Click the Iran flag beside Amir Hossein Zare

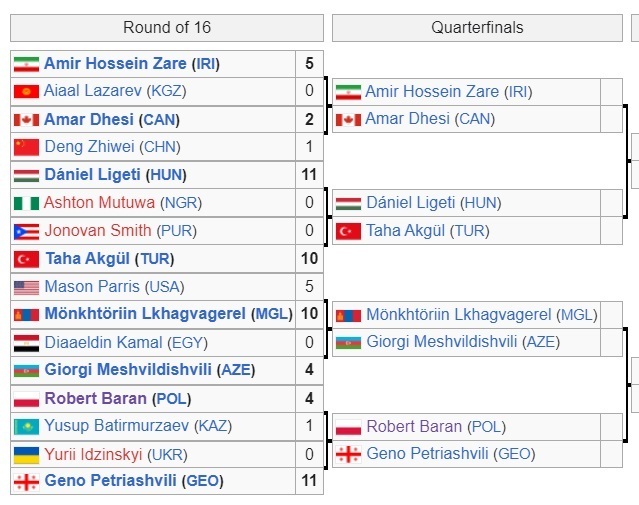tap(26, 64)
